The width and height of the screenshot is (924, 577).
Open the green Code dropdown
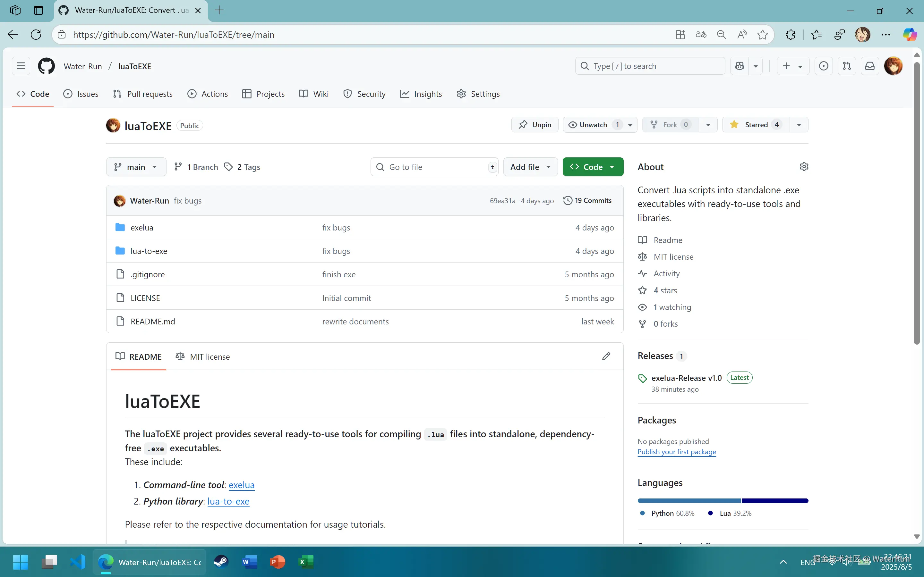[593, 167]
